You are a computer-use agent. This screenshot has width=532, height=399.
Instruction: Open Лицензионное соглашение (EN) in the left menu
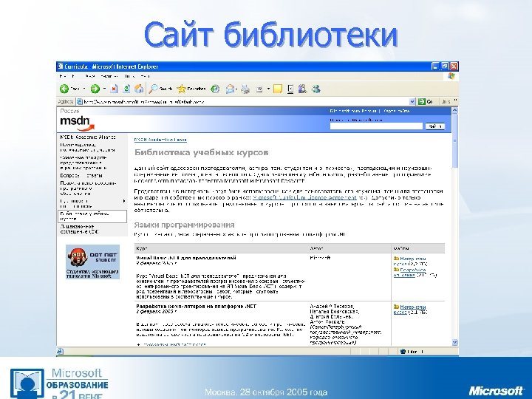79,229
